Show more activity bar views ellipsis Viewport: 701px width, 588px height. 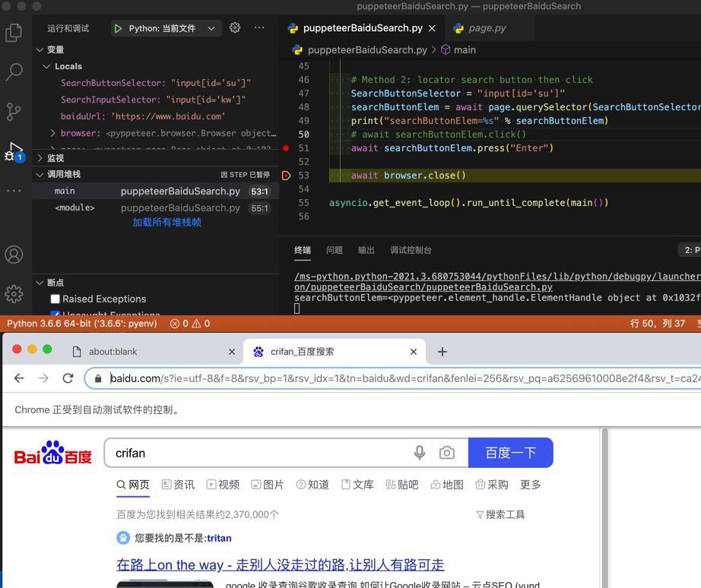click(14, 191)
